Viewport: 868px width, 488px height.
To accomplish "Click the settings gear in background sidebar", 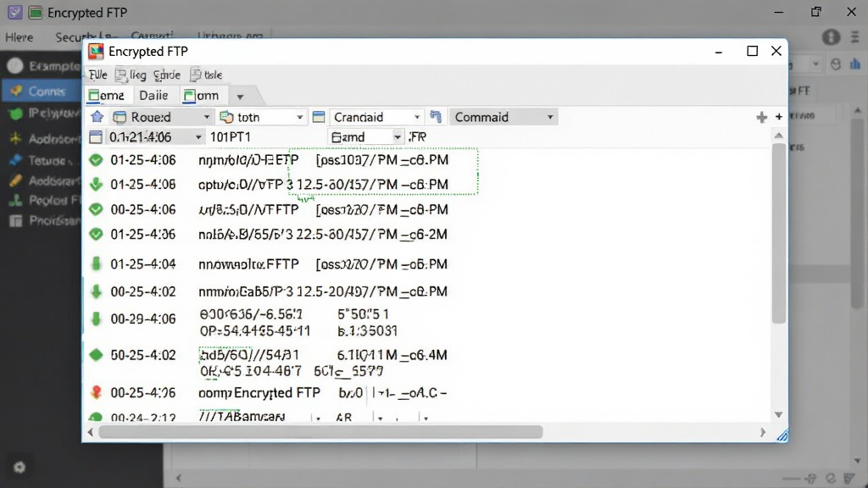I will pos(19,468).
